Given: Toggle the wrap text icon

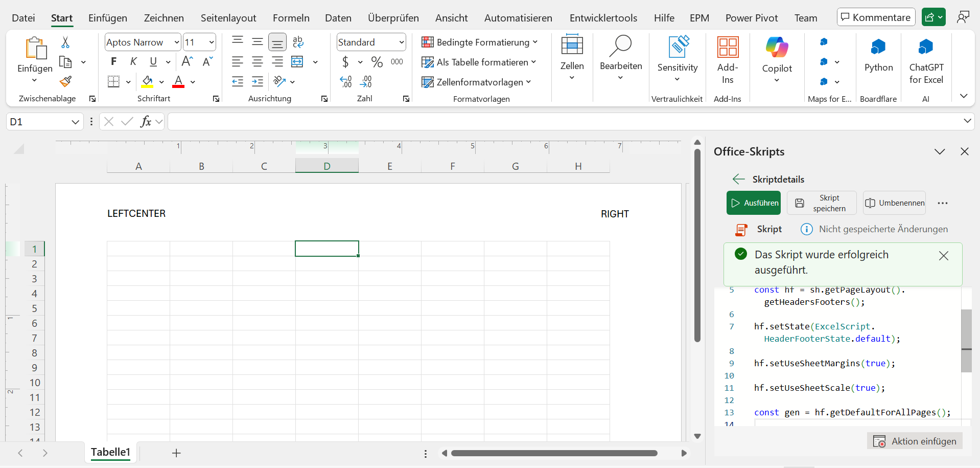Looking at the screenshot, I should tap(298, 42).
